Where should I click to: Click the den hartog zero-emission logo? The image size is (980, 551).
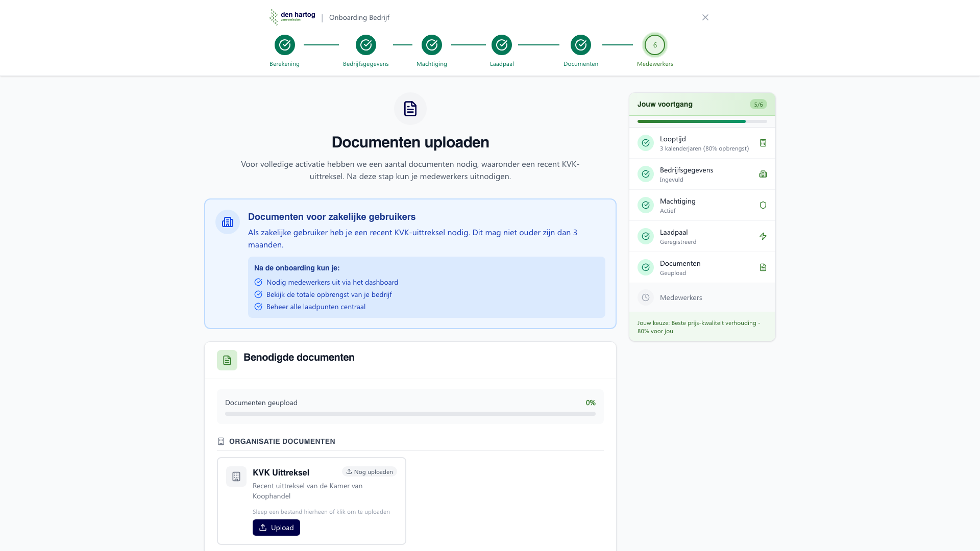tap(292, 16)
